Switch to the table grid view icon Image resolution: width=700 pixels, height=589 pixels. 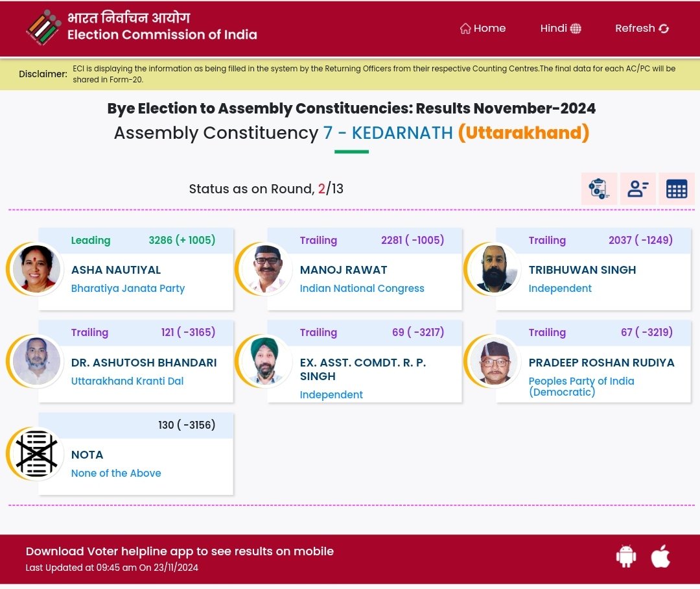tap(677, 189)
